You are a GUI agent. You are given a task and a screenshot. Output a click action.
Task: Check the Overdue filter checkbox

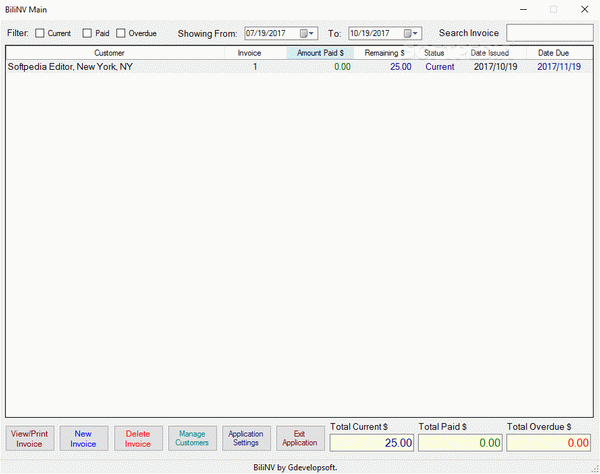(121, 33)
